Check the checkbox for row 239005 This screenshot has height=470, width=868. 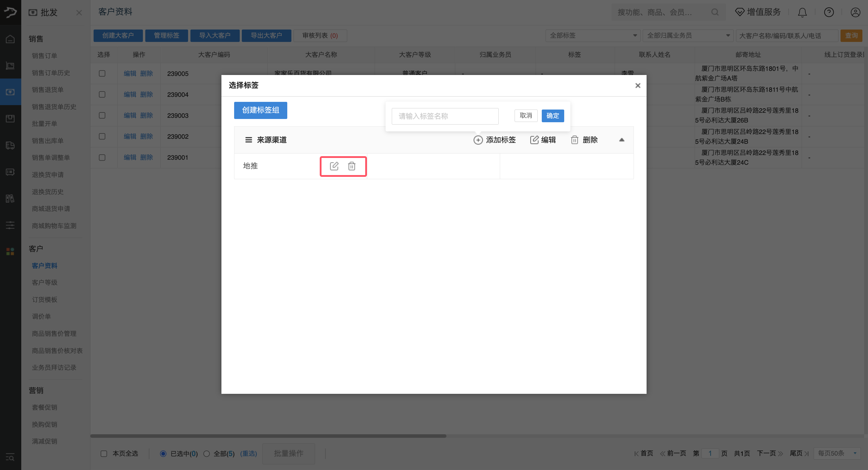(102, 74)
